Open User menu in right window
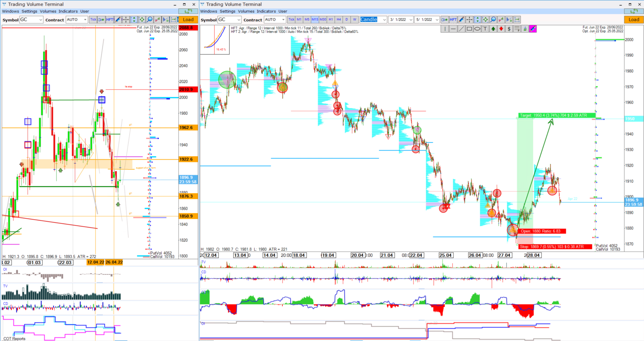 coord(283,11)
